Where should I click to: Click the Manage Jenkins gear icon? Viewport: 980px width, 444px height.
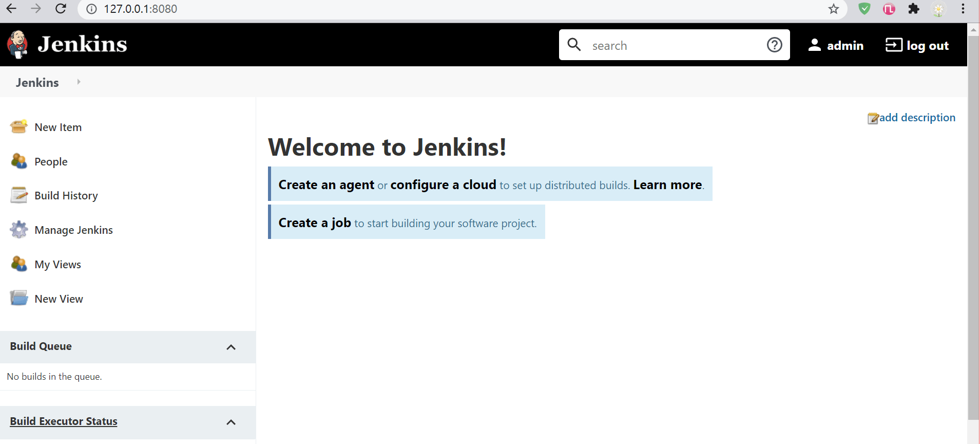click(x=19, y=230)
